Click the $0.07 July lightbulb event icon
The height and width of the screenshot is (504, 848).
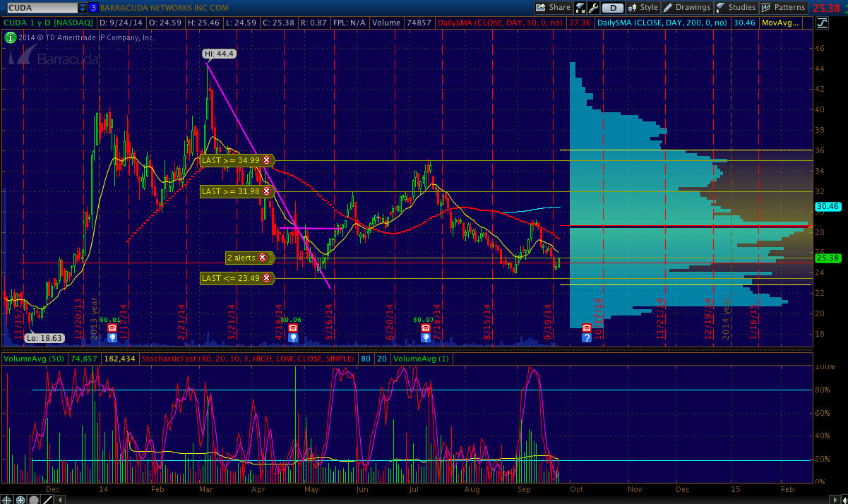pos(426,338)
